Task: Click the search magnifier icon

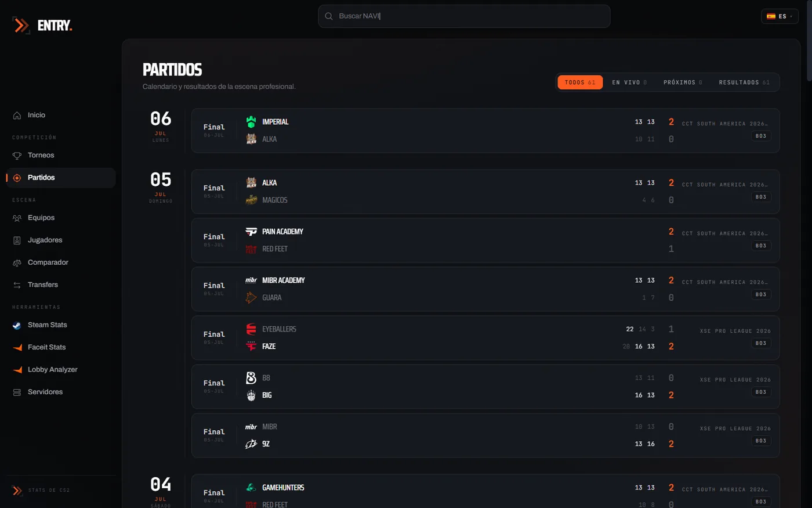Action: [x=329, y=16]
